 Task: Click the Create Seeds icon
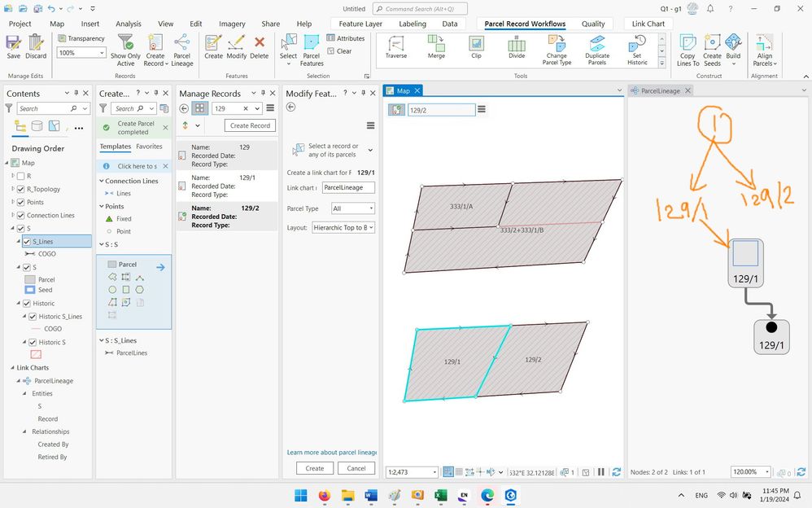[x=712, y=50]
